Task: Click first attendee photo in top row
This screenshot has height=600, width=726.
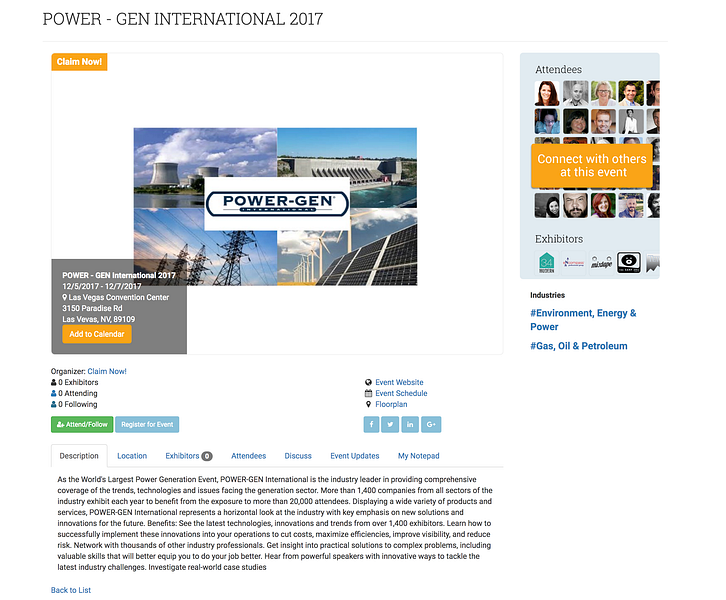Action: click(x=547, y=94)
